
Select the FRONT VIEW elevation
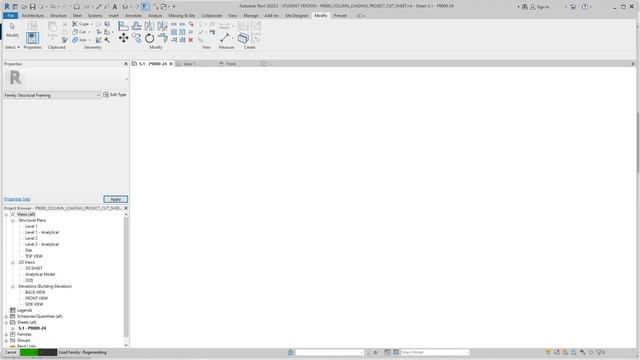tap(36, 298)
